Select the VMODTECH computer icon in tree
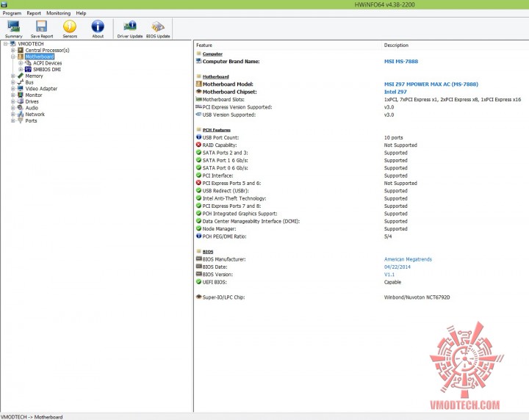Image resolution: width=529 pixels, height=420 pixels. pyautogui.click(x=12, y=44)
